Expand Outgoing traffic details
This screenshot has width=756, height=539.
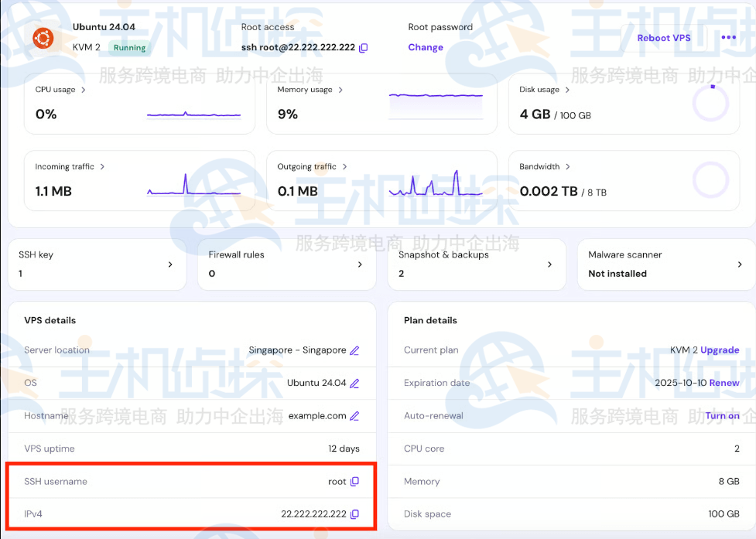345,167
